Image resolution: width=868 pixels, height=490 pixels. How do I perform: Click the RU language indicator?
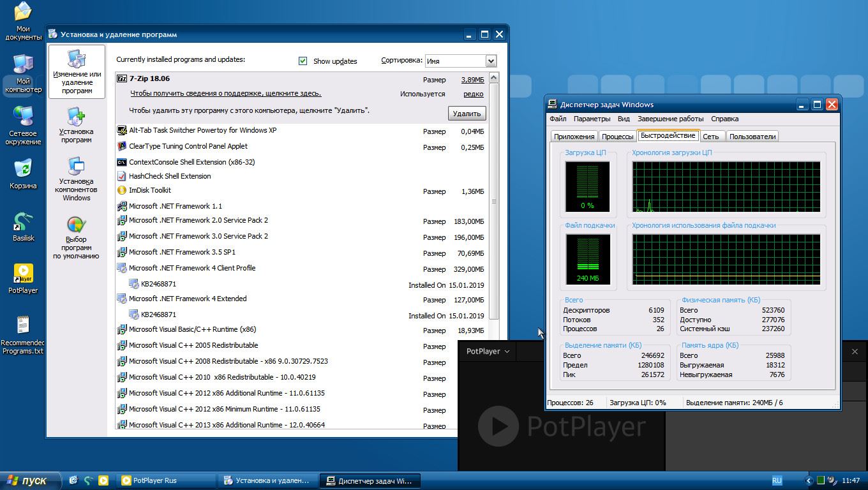[x=777, y=480]
